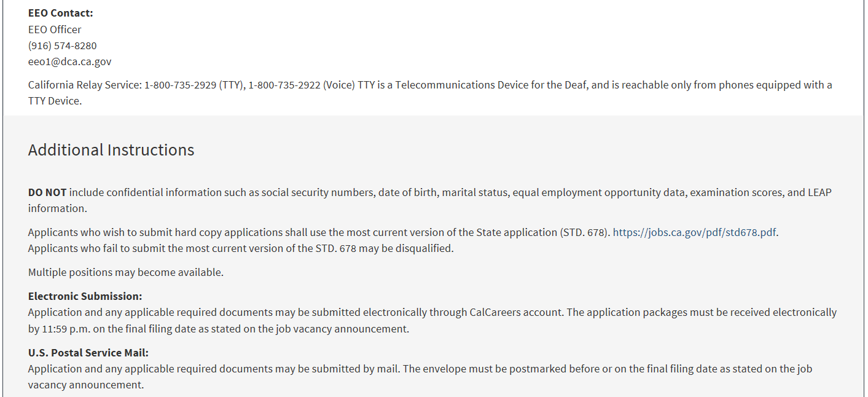Click the bold DO NOT text
Viewport: 868px width, 397px height.
tap(47, 192)
